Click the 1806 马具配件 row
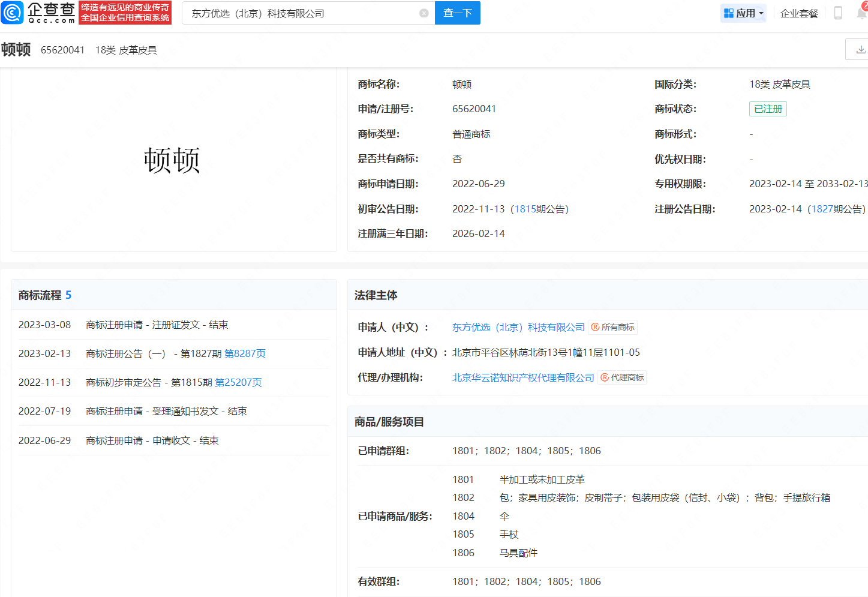868x597 pixels. tap(495, 553)
